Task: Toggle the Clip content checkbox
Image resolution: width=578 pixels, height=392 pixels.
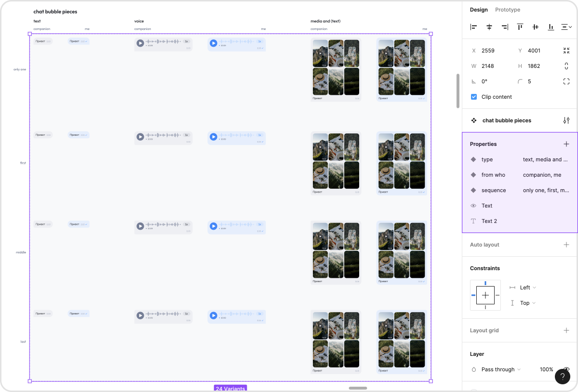Action: coord(474,97)
